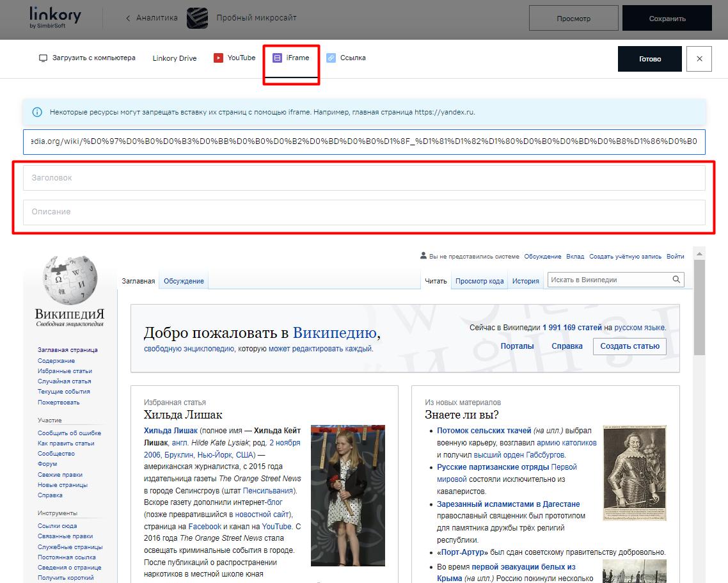
Task: Click the Wikipedia search magnifier icon
Action: pyautogui.click(x=676, y=280)
